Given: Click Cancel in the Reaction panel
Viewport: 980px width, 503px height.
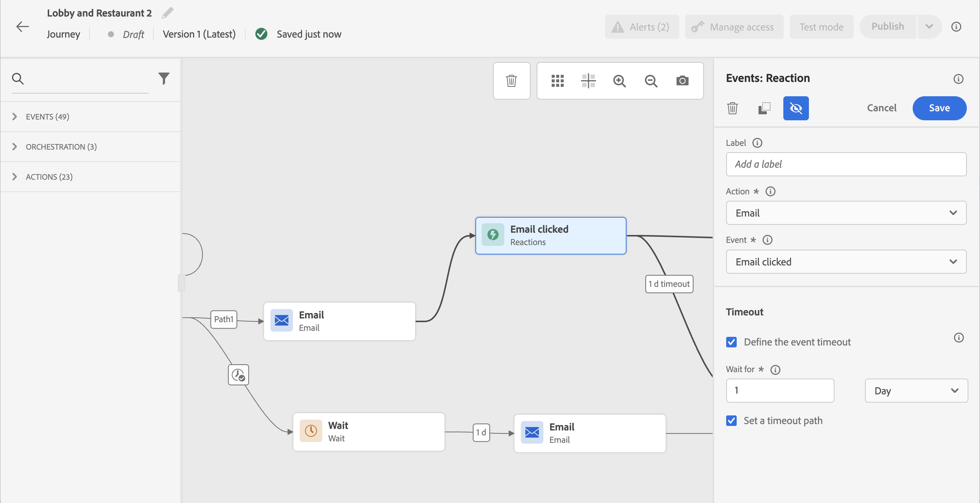Looking at the screenshot, I should click(881, 108).
